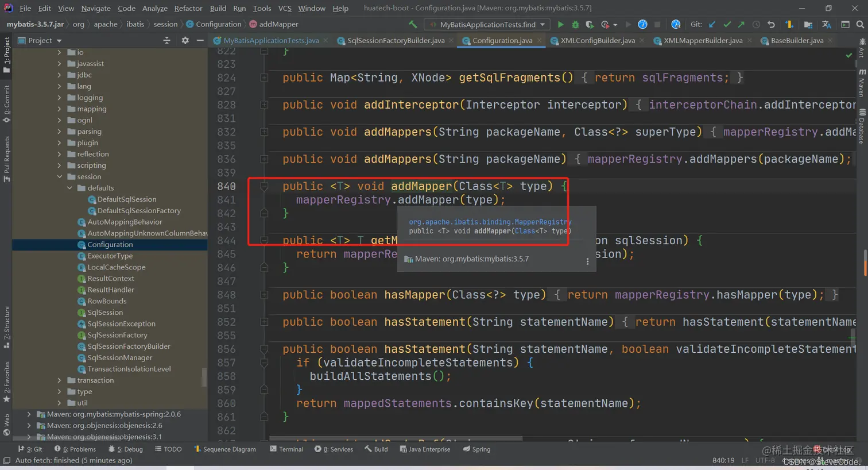Viewport: 868px width, 470px height.
Task: Open the Database tool window
Action: (862, 126)
